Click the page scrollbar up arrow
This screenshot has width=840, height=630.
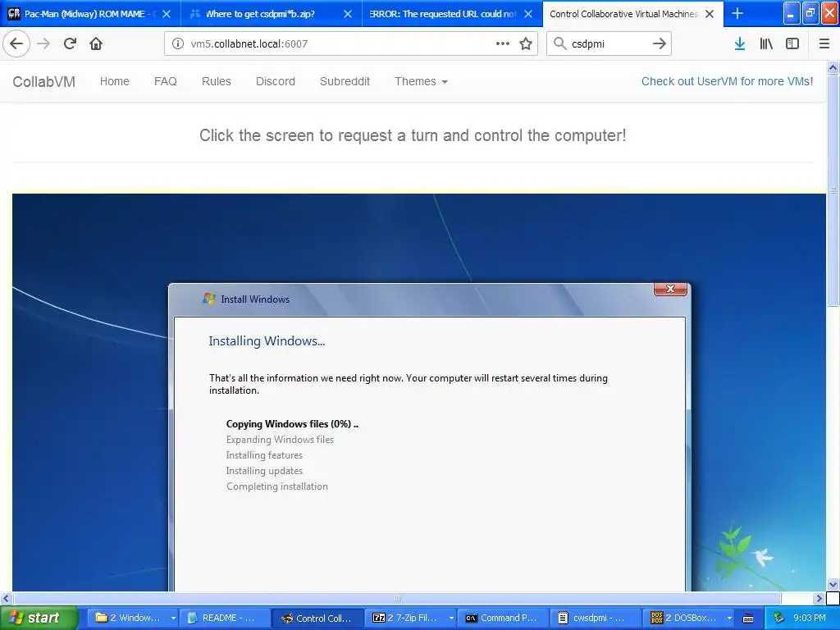[x=833, y=67]
